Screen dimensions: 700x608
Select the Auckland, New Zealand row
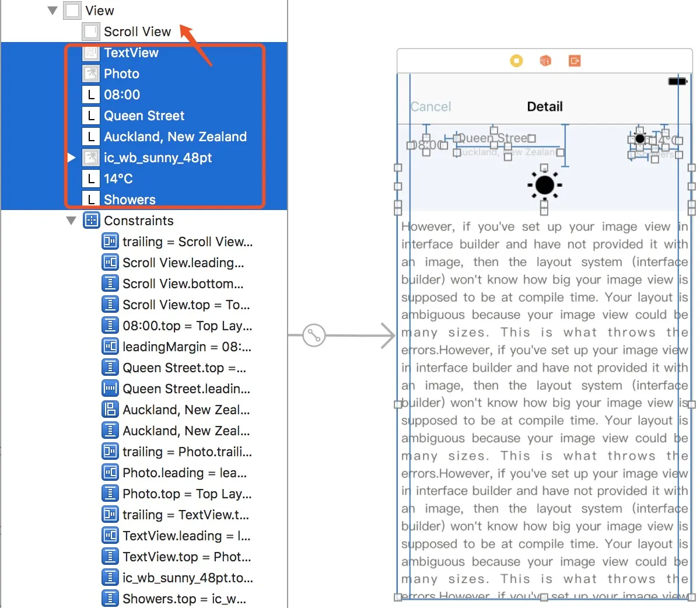click(x=143, y=137)
